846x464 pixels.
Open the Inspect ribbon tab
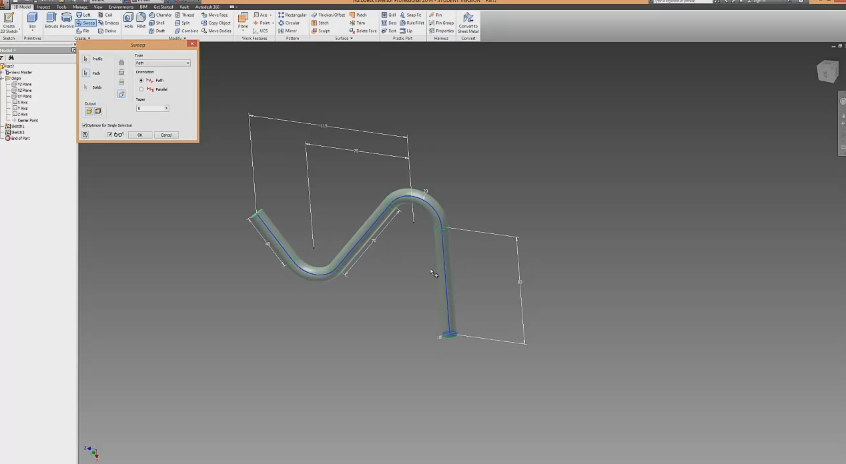pyautogui.click(x=44, y=7)
